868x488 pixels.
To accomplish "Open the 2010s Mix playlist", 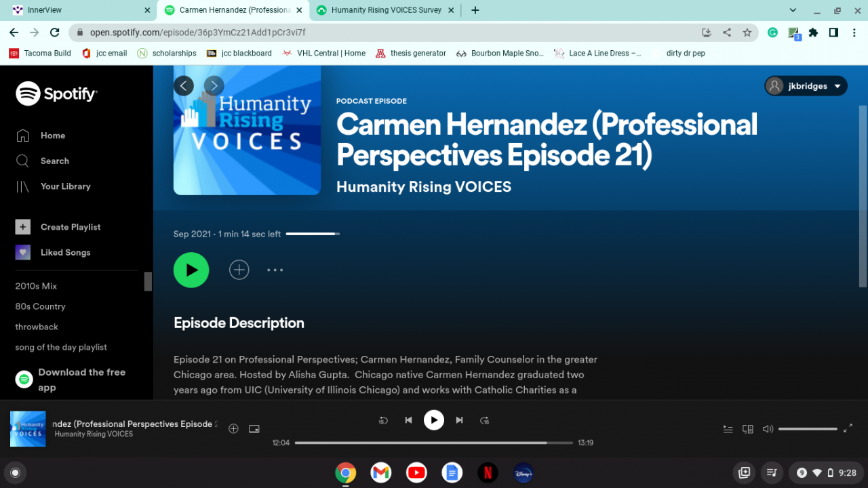I will 36,286.
